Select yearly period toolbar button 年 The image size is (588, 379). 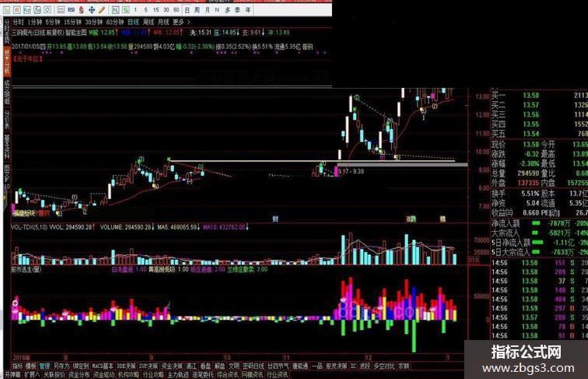[x=248, y=10]
